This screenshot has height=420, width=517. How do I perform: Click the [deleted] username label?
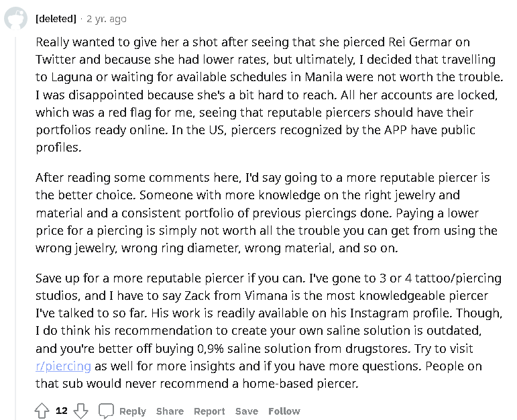[56, 19]
